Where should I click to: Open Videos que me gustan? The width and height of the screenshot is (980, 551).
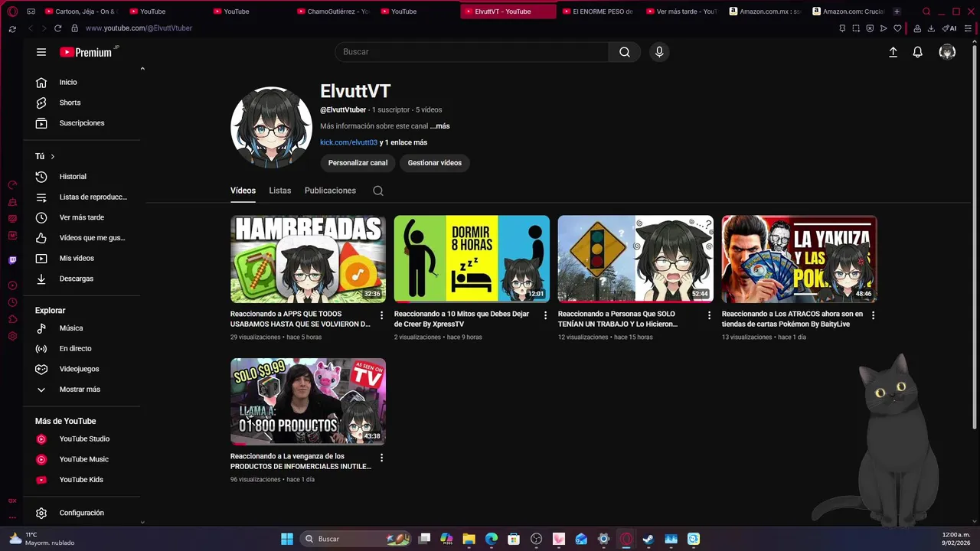81,238
